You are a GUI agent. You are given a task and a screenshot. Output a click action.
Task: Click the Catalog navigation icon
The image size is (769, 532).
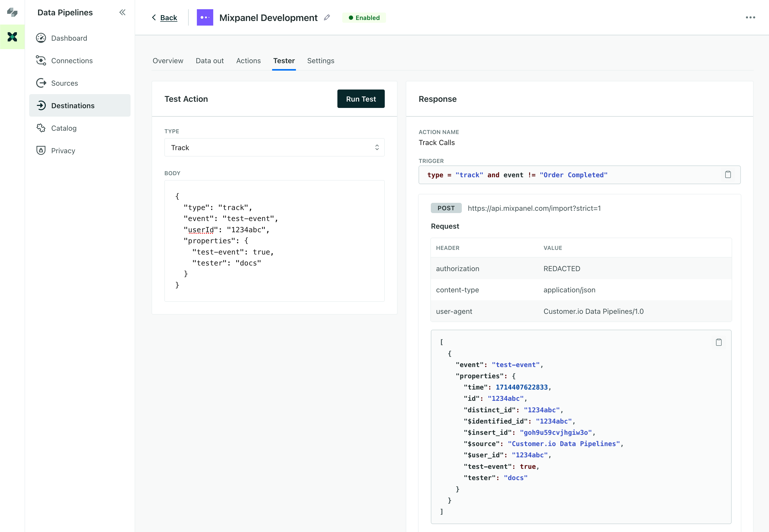(x=41, y=128)
